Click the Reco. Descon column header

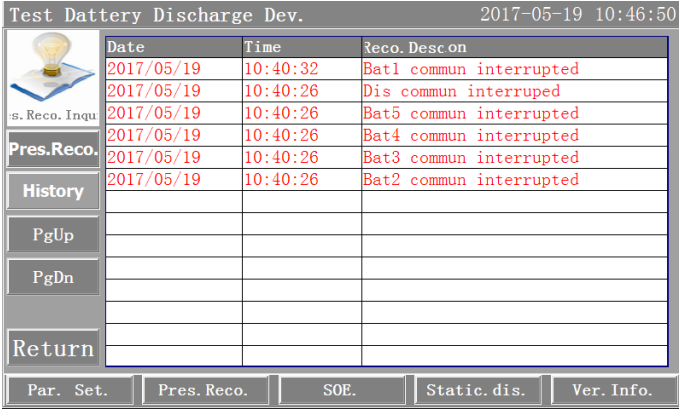(x=514, y=47)
